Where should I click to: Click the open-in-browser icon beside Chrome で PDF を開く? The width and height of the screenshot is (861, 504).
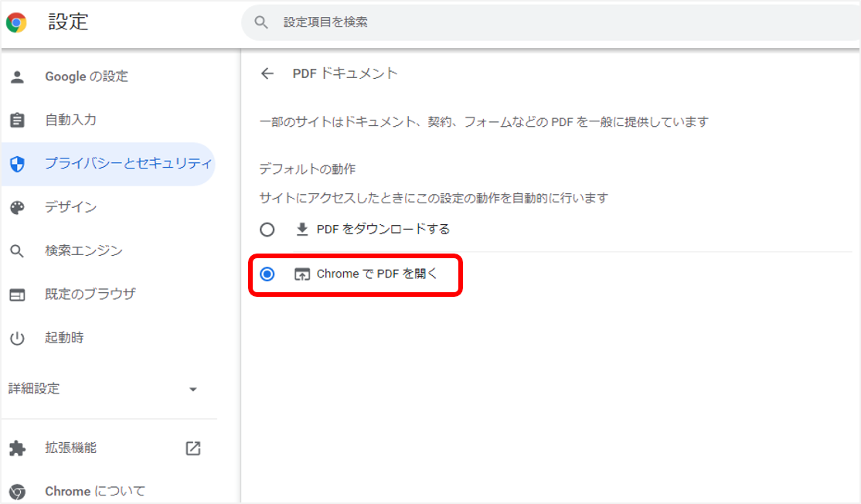click(x=302, y=274)
